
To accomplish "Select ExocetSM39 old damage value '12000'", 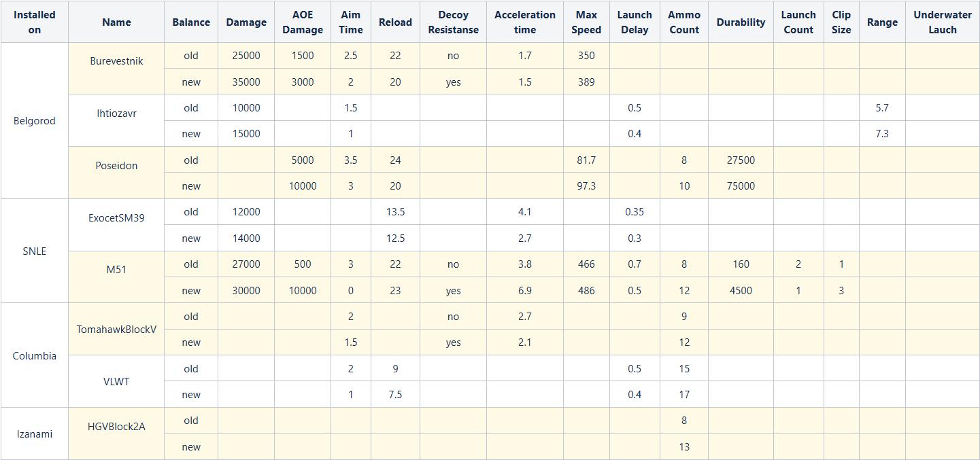I will click(246, 212).
